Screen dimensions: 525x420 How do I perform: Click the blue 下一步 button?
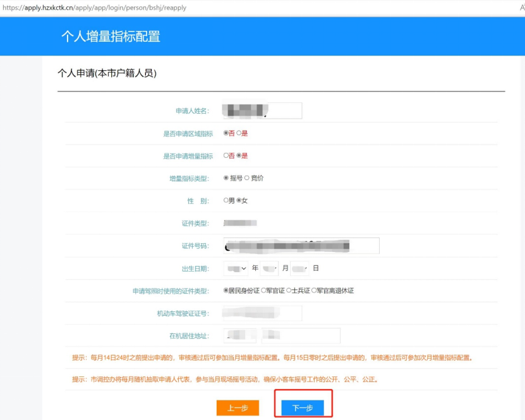coord(303,408)
